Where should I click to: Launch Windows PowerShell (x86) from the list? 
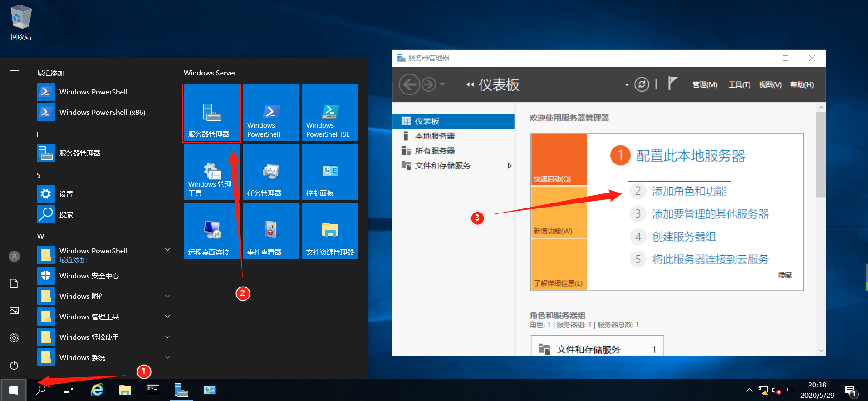[x=104, y=112]
